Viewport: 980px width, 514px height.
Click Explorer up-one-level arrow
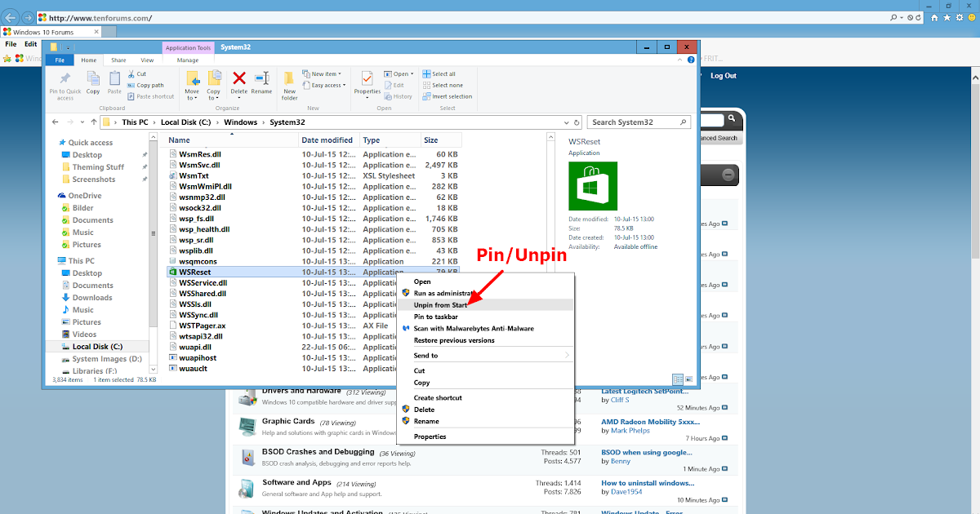coord(92,122)
